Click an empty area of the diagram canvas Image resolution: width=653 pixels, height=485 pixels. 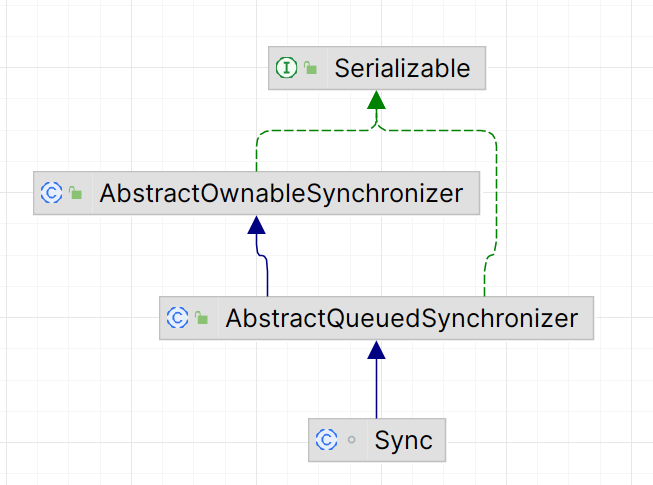point(580,420)
